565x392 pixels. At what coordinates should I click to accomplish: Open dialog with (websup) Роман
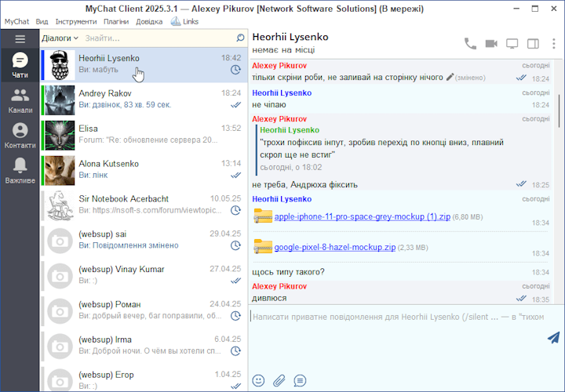tap(144, 311)
